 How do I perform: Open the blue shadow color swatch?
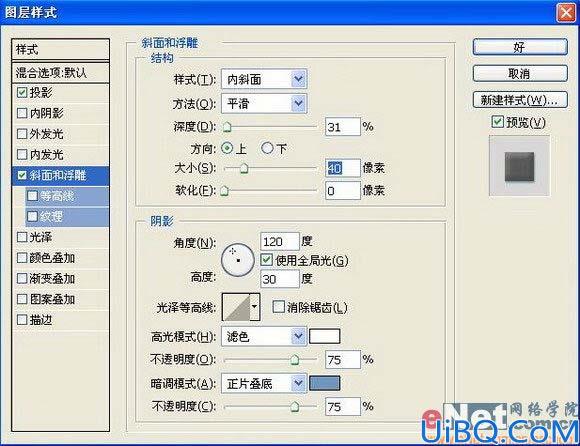(x=324, y=383)
